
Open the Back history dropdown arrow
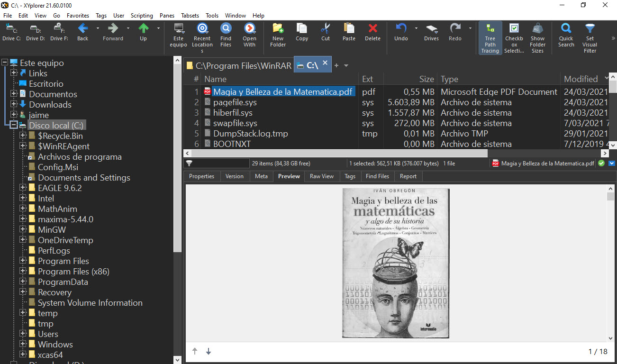98,28
